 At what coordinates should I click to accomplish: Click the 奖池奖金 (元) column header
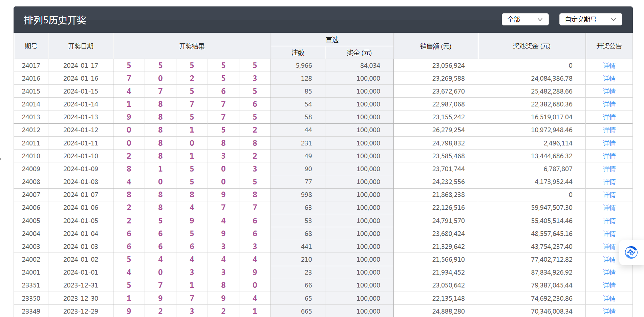532,46
